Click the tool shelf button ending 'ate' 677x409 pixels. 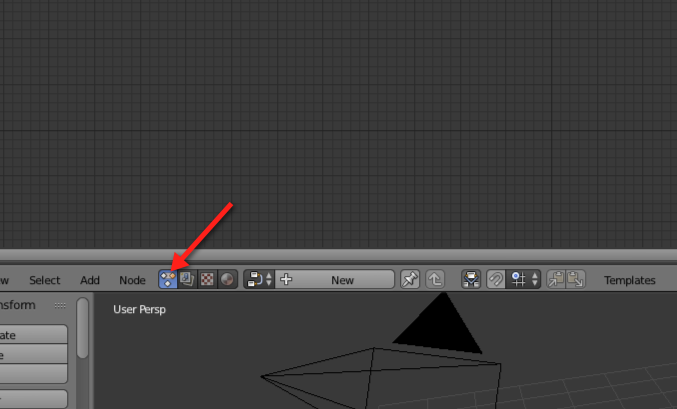click(34, 335)
